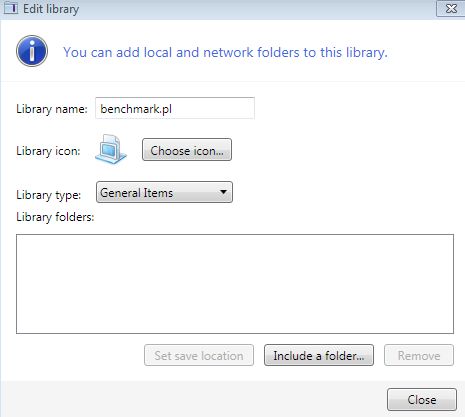Open the Choose icon dialog
Viewport: 465px width, 417px height.
[187, 150]
